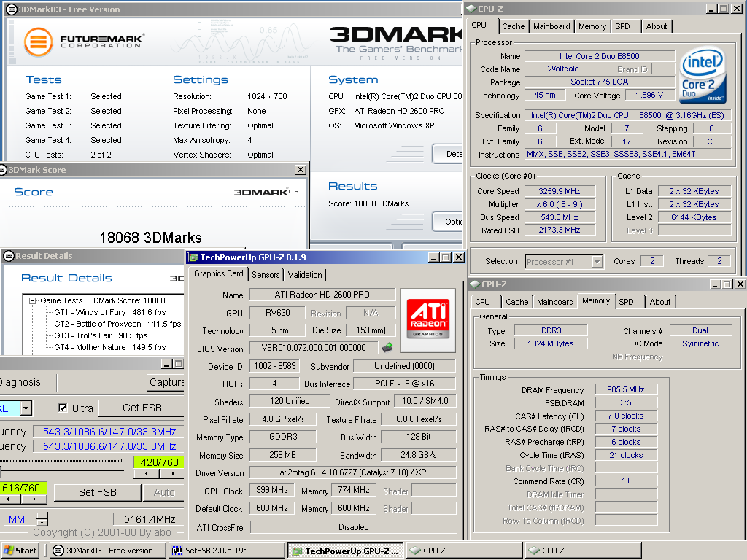Click Result Details window title icon
This screenshot has width=747, height=560.
8,256
